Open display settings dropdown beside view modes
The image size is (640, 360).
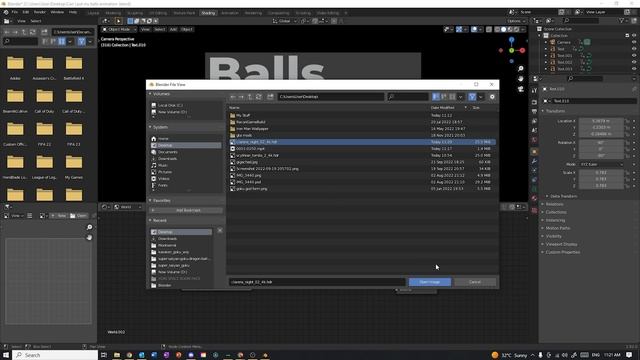pos(460,97)
